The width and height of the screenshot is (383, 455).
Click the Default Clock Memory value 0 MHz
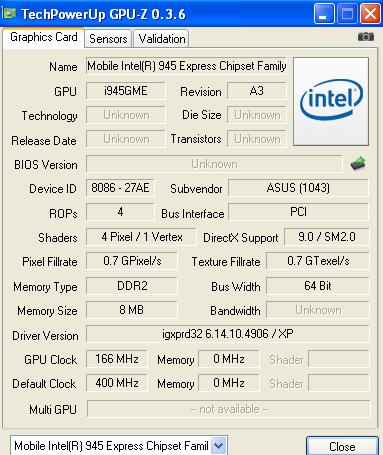point(229,383)
